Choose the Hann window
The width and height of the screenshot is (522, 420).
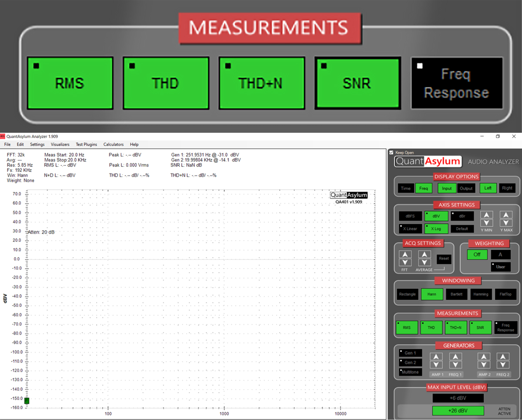pyautogui.click(x=432, y=295)
